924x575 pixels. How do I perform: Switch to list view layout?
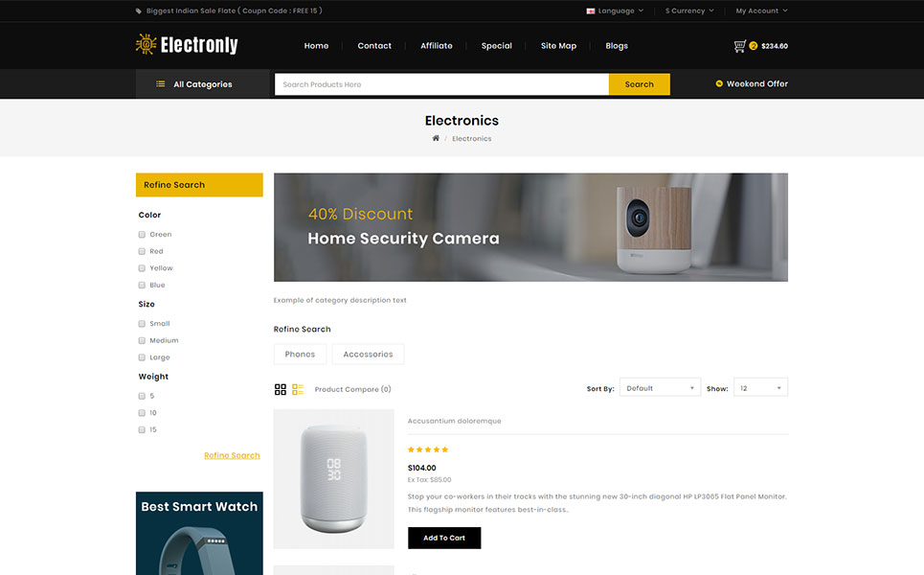click(298, 389)
